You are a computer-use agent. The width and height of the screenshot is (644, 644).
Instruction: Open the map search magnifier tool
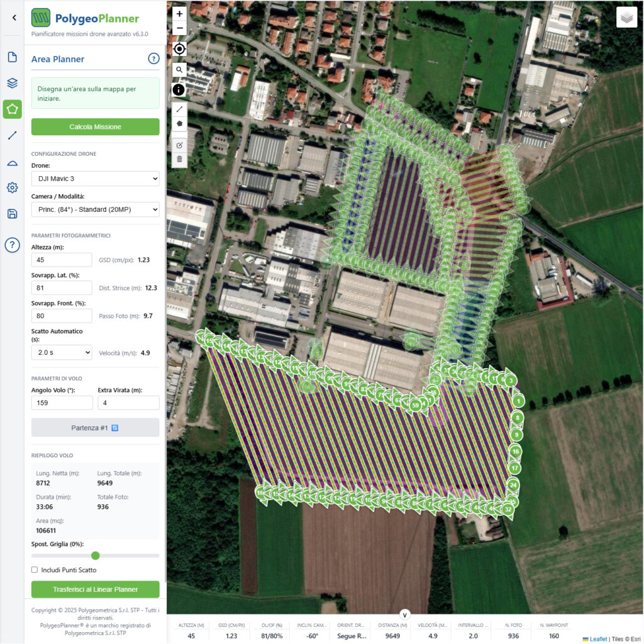(179, 70)
